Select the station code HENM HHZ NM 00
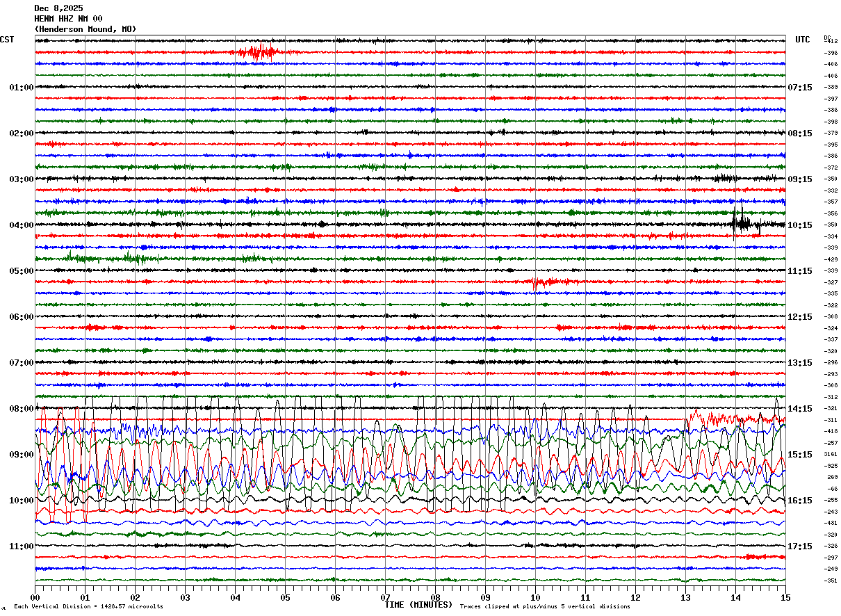Screen dimensions: 841x616 [68, 19]
